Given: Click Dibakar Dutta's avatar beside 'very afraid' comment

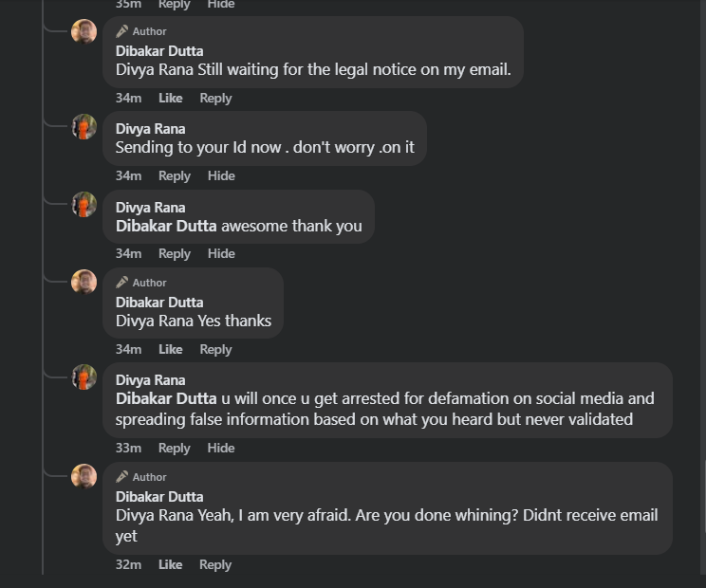Looking at the screenshot, I should (84, 476).
